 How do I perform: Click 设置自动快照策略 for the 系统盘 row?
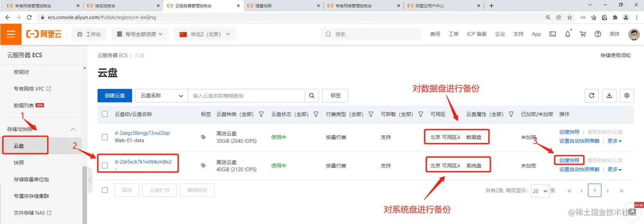click(x=579, y=169)
